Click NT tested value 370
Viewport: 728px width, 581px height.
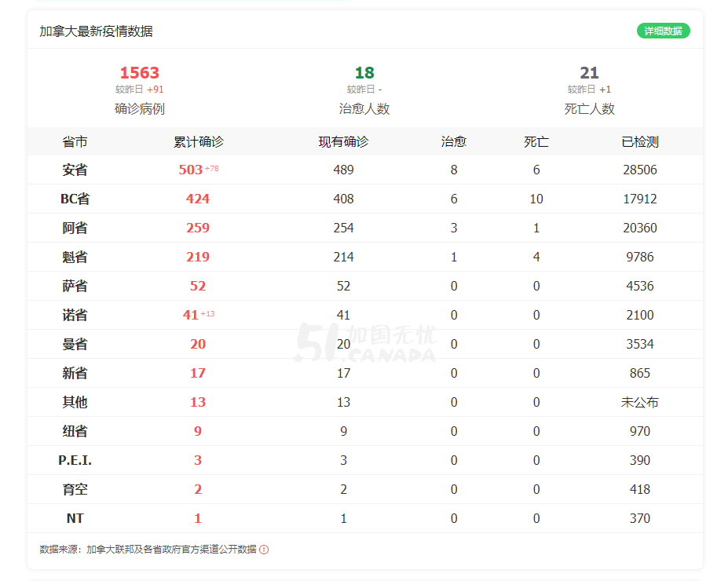(640, 518)
